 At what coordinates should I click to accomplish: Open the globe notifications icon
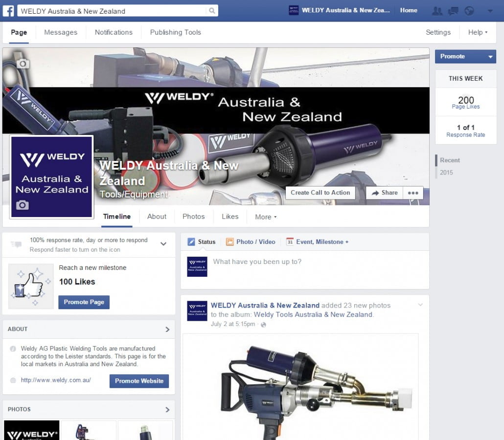pos(469,11)
